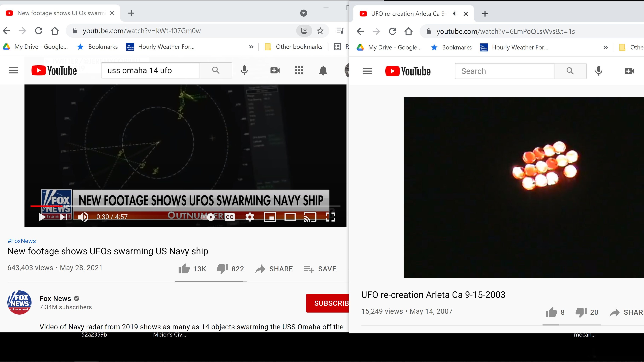The height and width of the screenshot is (362, 644).
Task: Subscribe to the Fox News channel
Action: point(328,303)
